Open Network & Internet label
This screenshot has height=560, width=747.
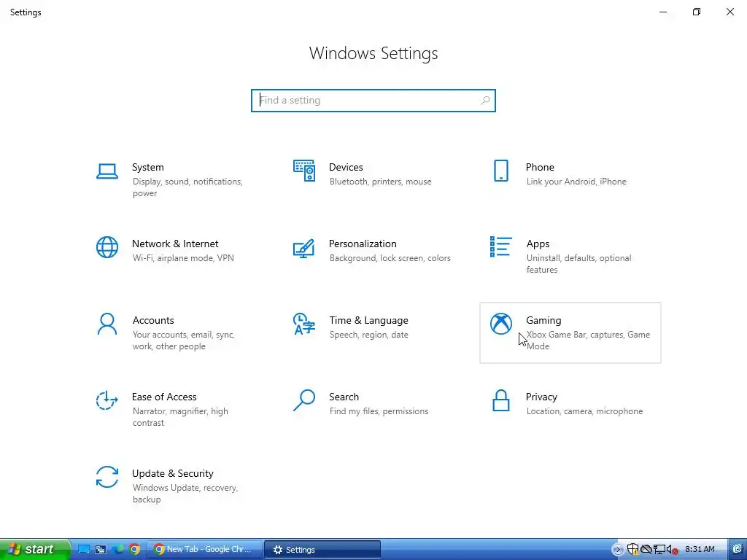click(175, 244)
